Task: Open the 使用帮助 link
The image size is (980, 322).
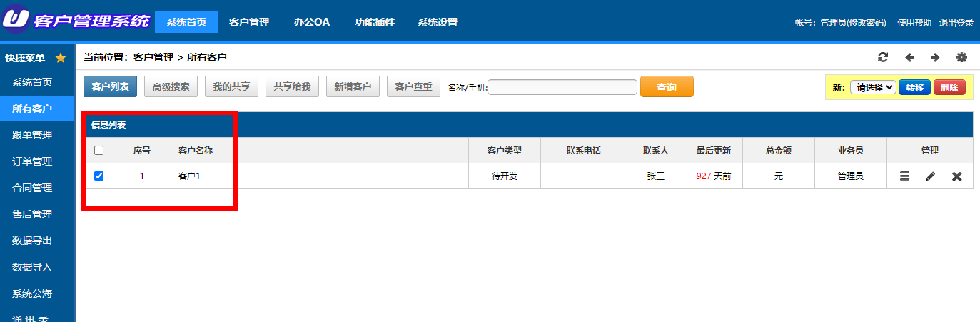Action: [914, 23]
